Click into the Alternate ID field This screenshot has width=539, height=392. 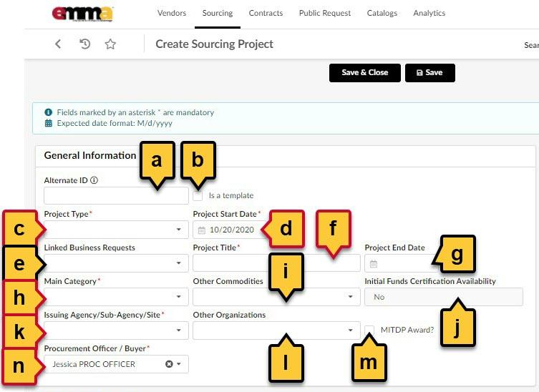coord(116,196)
